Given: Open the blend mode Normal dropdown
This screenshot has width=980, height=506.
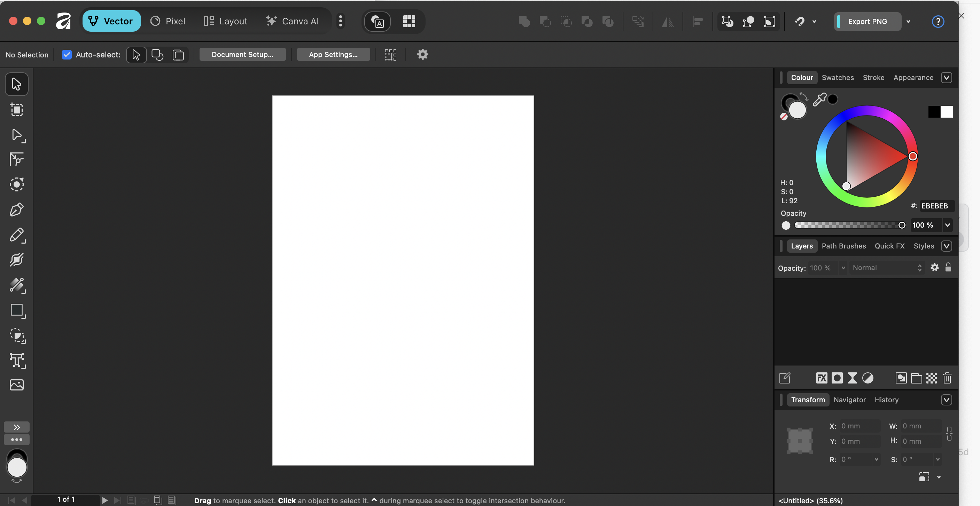Looking at the screenshot, I should tap(886, 268).
